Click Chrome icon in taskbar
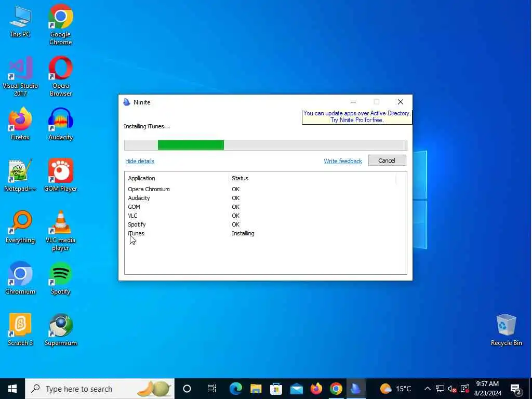This screenshot has height=399, width=532. [x=336, y=389]
